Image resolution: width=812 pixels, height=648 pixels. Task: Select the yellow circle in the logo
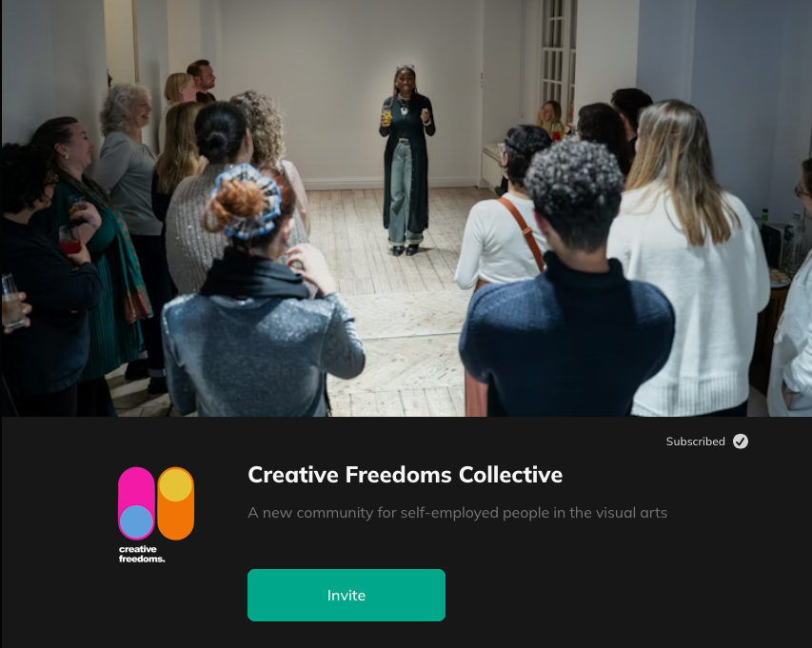(x=175, y=485)
